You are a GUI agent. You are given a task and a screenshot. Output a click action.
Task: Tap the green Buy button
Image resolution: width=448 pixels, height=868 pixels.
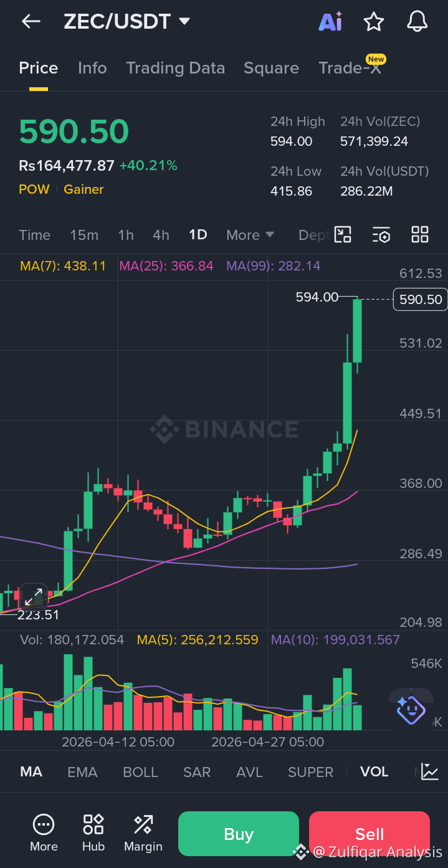[x=239, y=834]
